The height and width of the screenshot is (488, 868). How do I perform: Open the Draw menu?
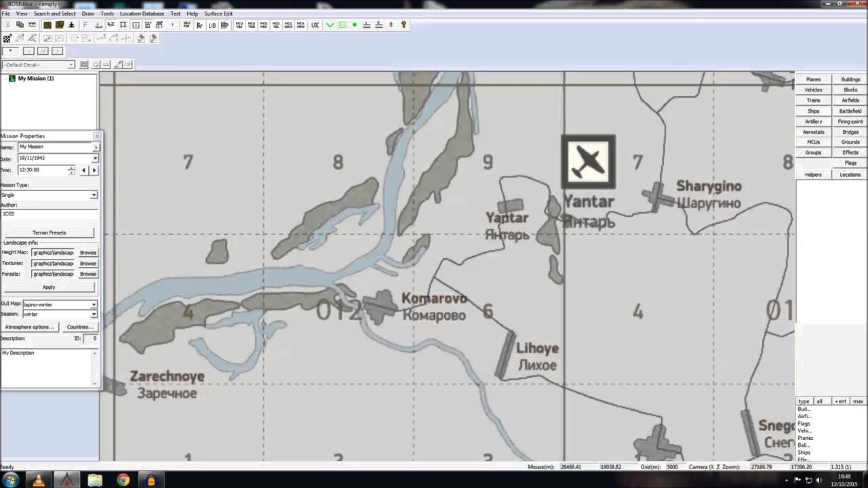click(x=88, y=14)
